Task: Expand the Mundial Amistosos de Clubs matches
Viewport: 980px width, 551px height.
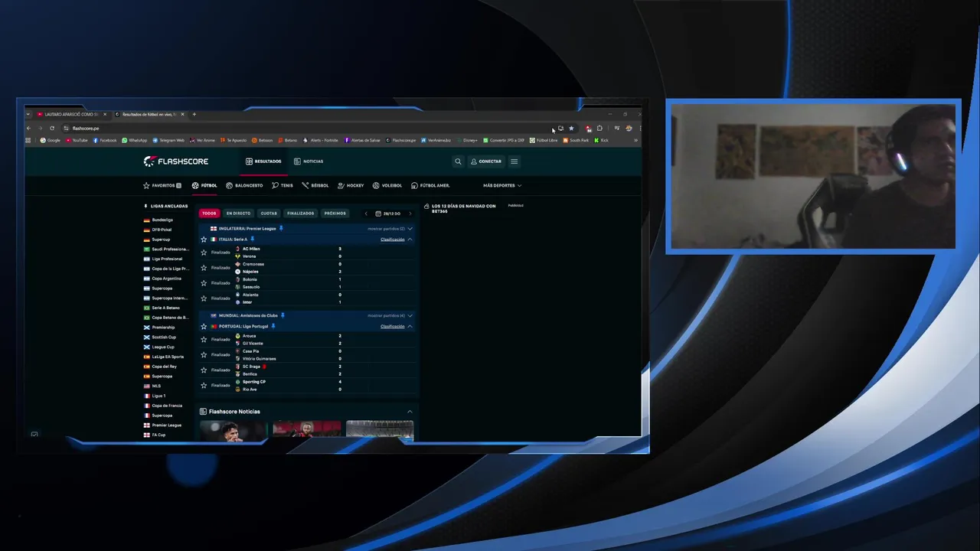Action: [410, 315]
